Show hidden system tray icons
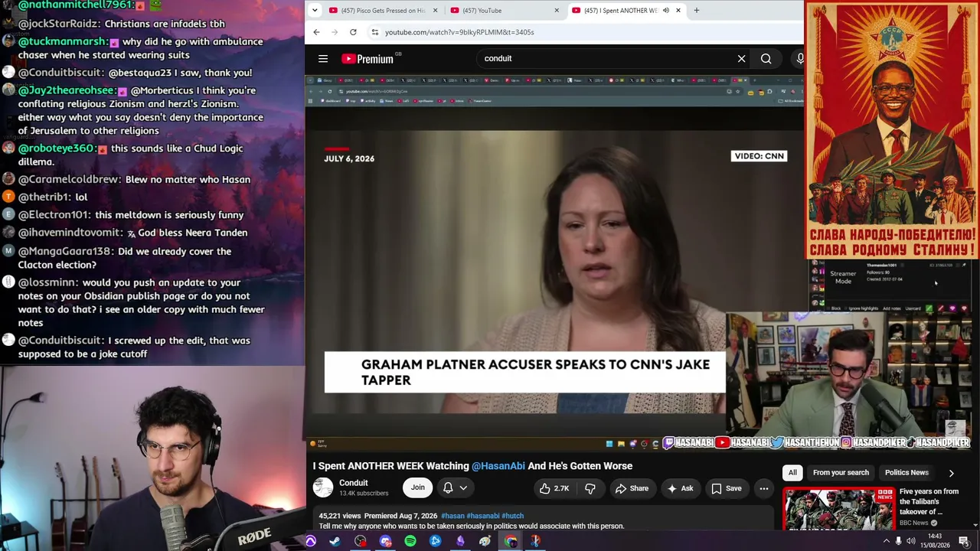980x551 pixels. tap(887, 541)
